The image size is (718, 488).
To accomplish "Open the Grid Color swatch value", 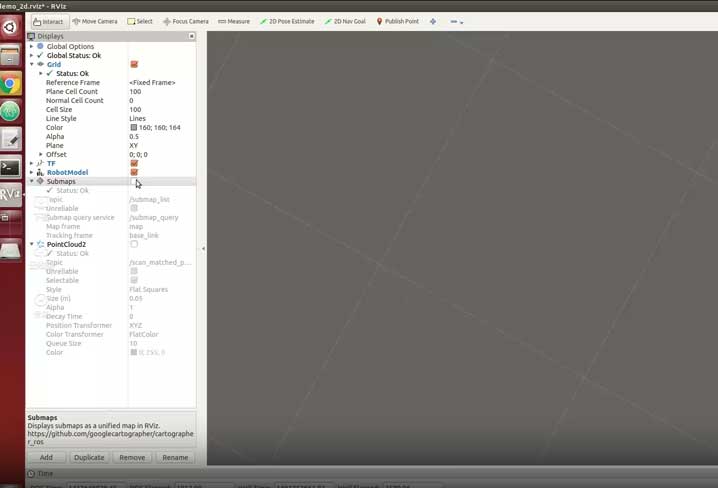I will point(134,128).
